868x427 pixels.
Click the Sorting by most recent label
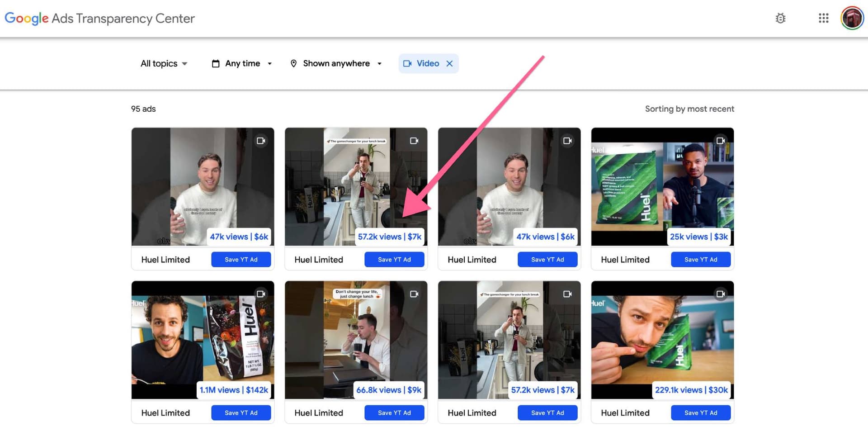pyautogui.click(x=689, y=109)
